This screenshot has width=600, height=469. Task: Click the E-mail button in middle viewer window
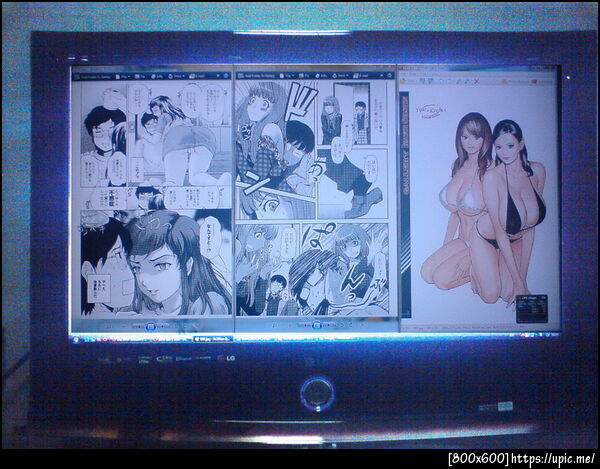click(x=359, y=76)
